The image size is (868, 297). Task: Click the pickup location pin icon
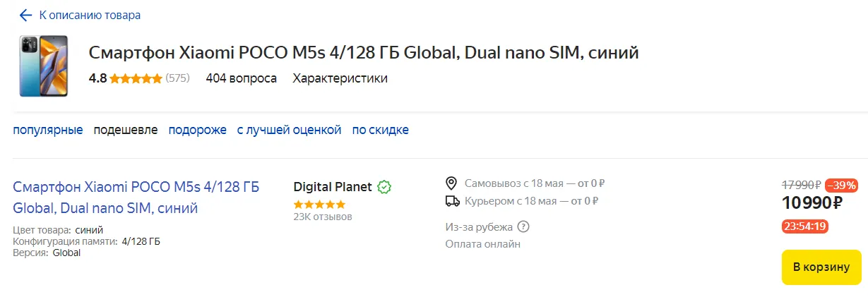pos(452,183)
